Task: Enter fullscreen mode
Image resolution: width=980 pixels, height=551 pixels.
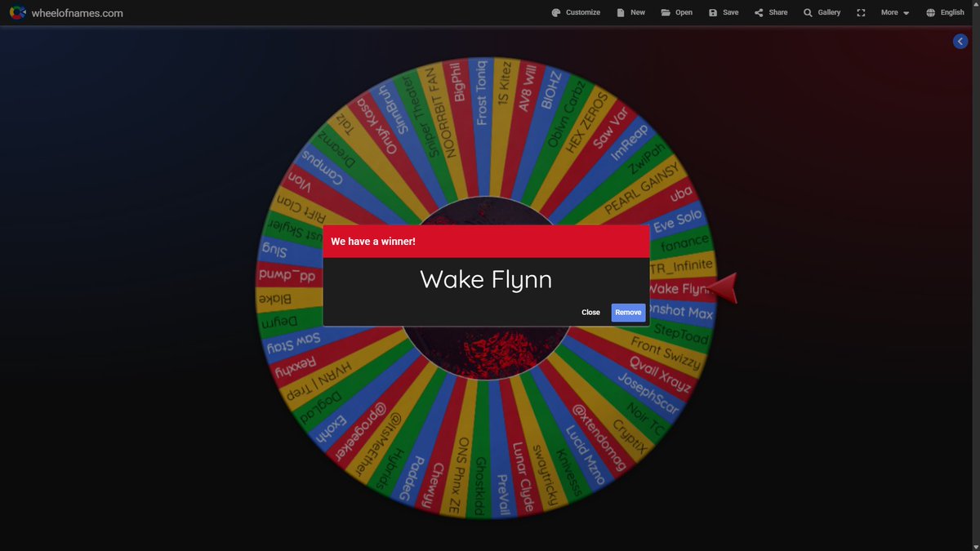Action: (861, 13)
